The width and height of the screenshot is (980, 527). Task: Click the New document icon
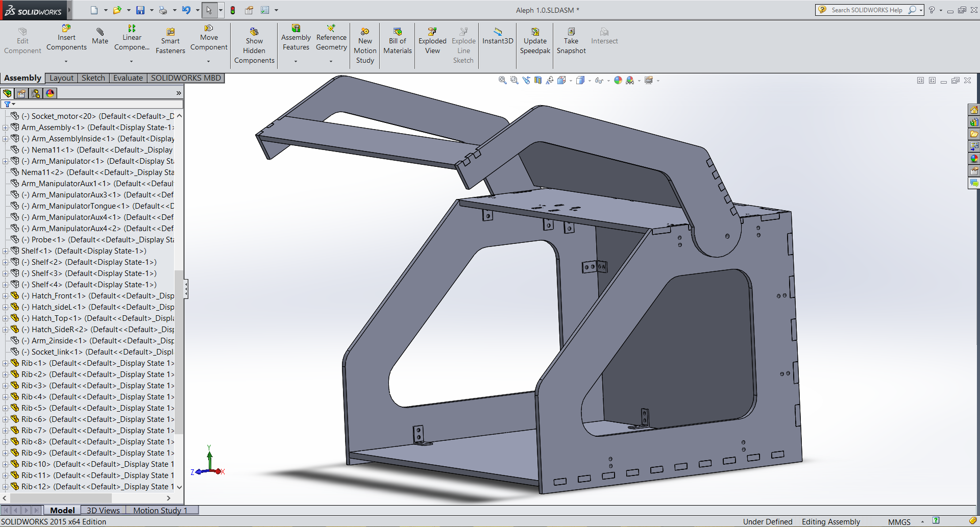[x=94, y=10]
